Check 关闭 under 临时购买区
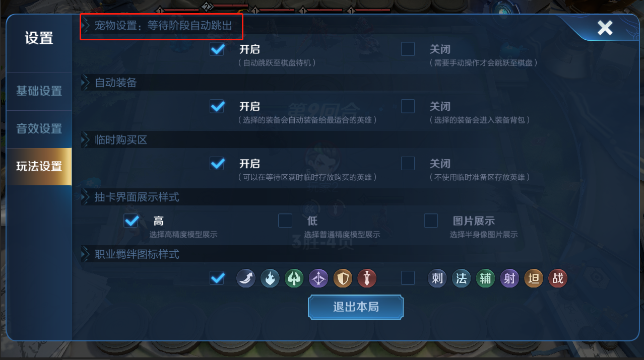Image resolution: width=644 pixels, height=360 pixels. click(408, 163)
